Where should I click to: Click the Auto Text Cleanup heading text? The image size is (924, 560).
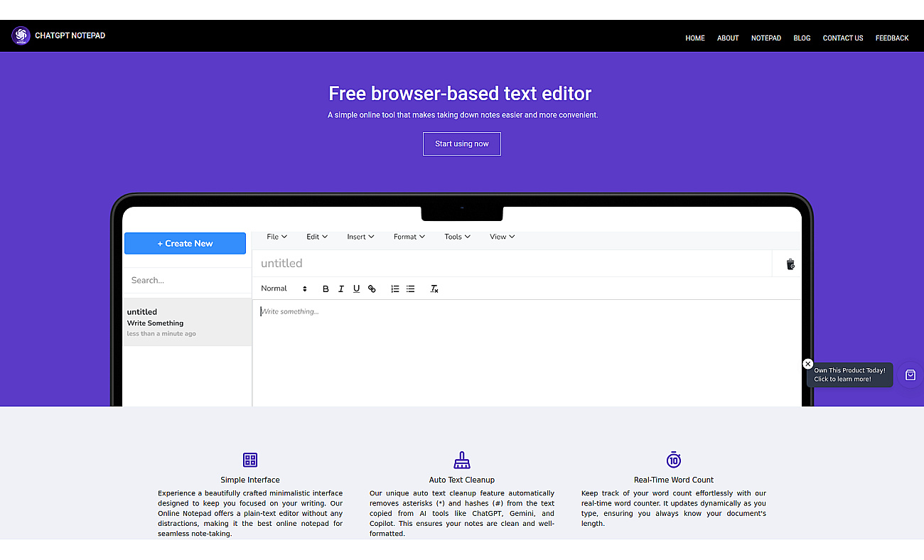pyautogui.click(x=462, y=480)
